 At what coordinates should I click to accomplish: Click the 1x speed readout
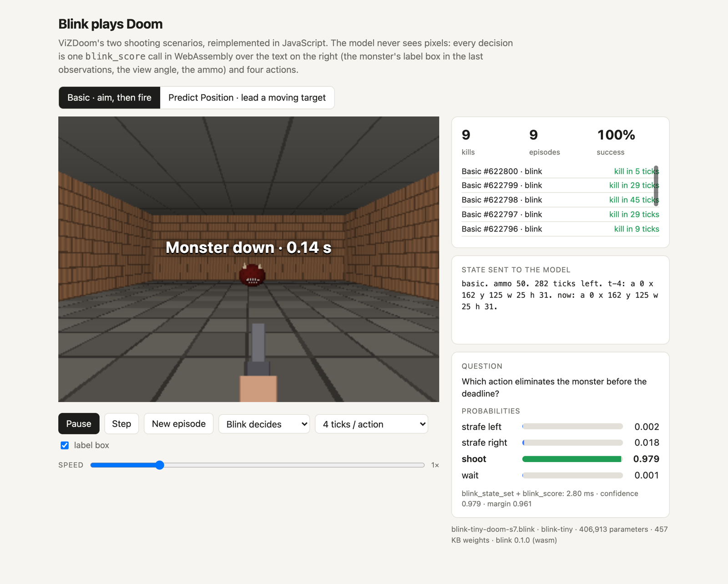click(435, 465)
